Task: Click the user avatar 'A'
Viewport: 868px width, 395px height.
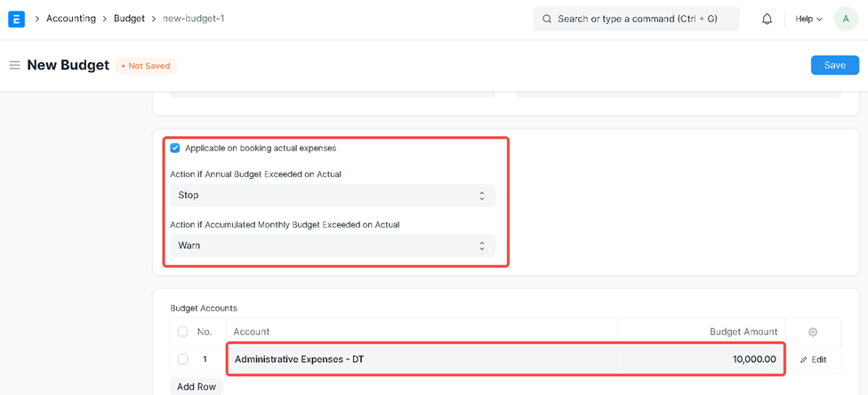Action: coord(845,19)
